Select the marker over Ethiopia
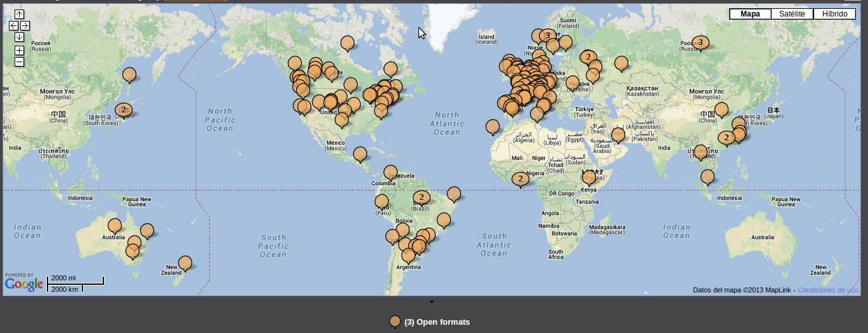This screenshot has height=333, width=868. (x=589, y=178)
